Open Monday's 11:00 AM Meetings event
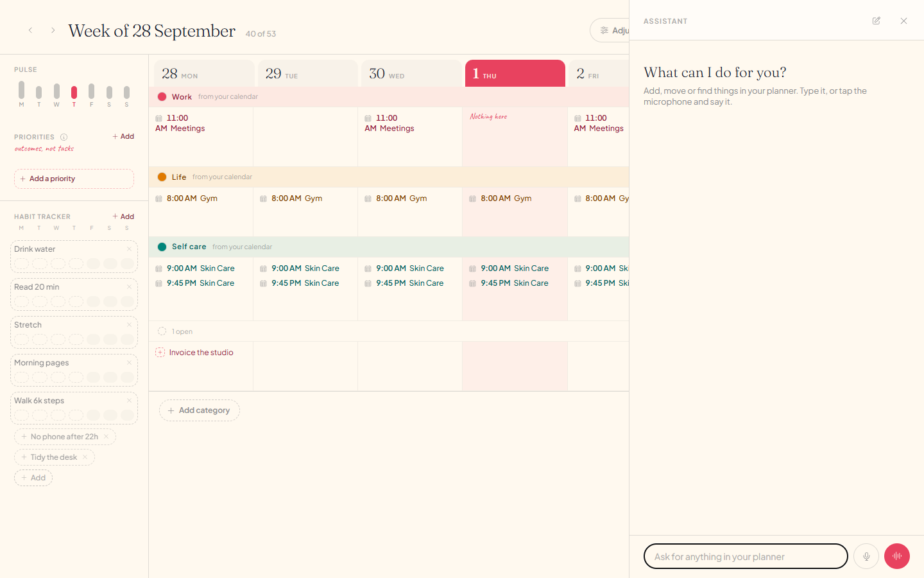Image resolution: width=924 pixels, height=578 pixels. point(181,123)
